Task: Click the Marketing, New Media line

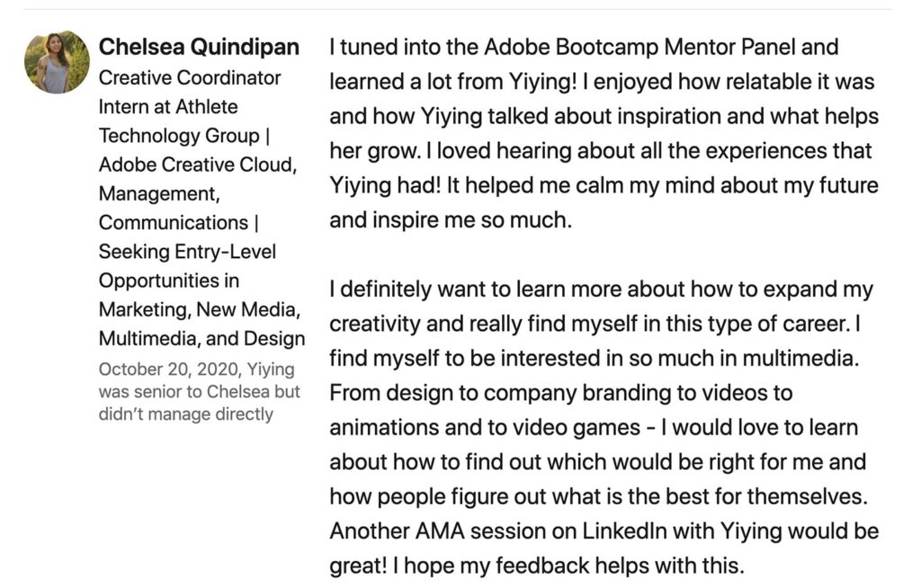Action: [200, 309]
